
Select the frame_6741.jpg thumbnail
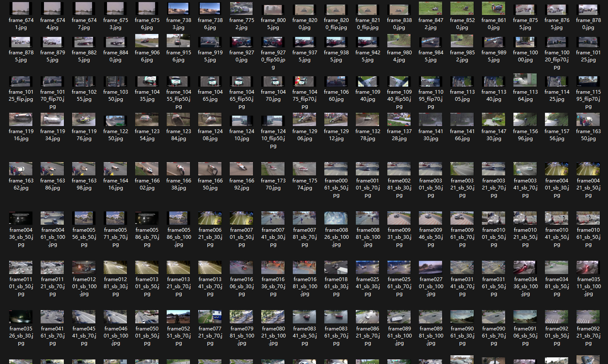click(x=21, y=8)
